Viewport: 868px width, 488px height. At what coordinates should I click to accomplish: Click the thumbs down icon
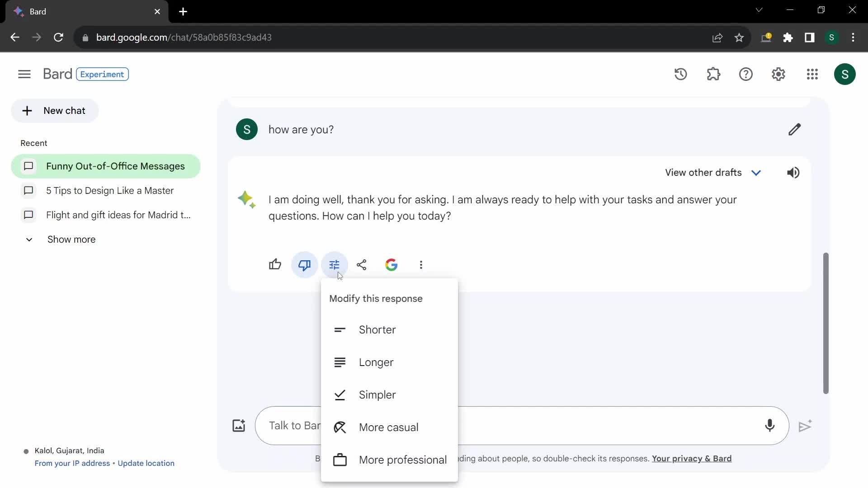pos(305,264)
